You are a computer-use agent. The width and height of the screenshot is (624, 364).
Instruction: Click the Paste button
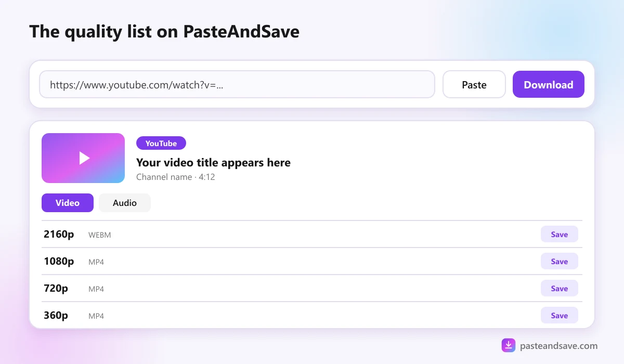(x=474, y=84)
